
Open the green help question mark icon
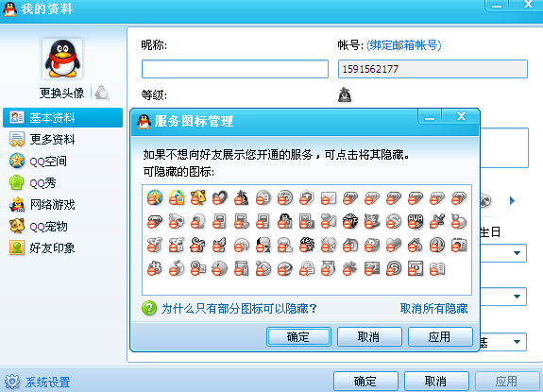149,308
